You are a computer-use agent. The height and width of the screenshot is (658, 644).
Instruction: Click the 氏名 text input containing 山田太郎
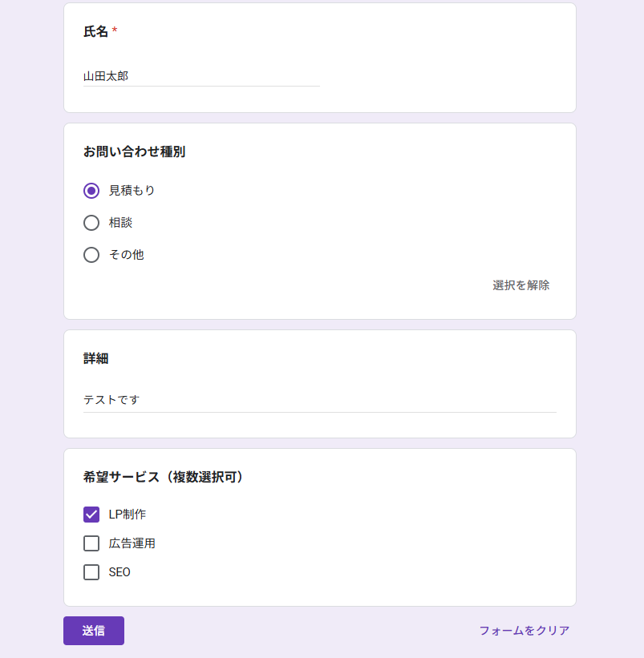pyautogui.click(x=201, y=76)
